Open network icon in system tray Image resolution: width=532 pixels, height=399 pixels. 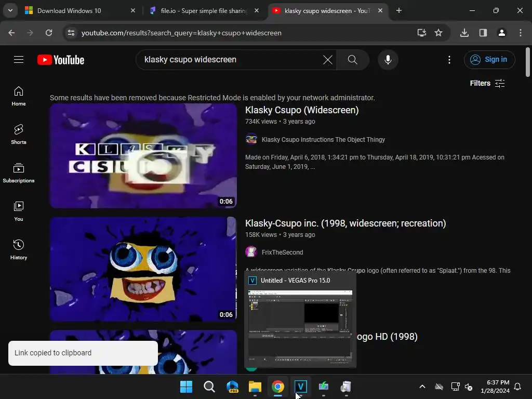click(x=455, y=387)
